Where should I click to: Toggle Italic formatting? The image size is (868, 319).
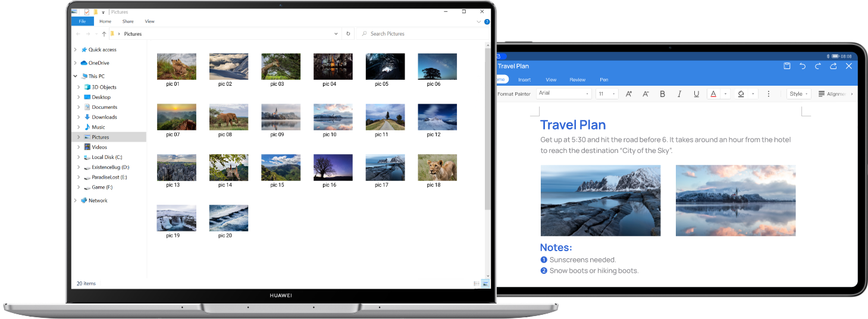point(679,94)
